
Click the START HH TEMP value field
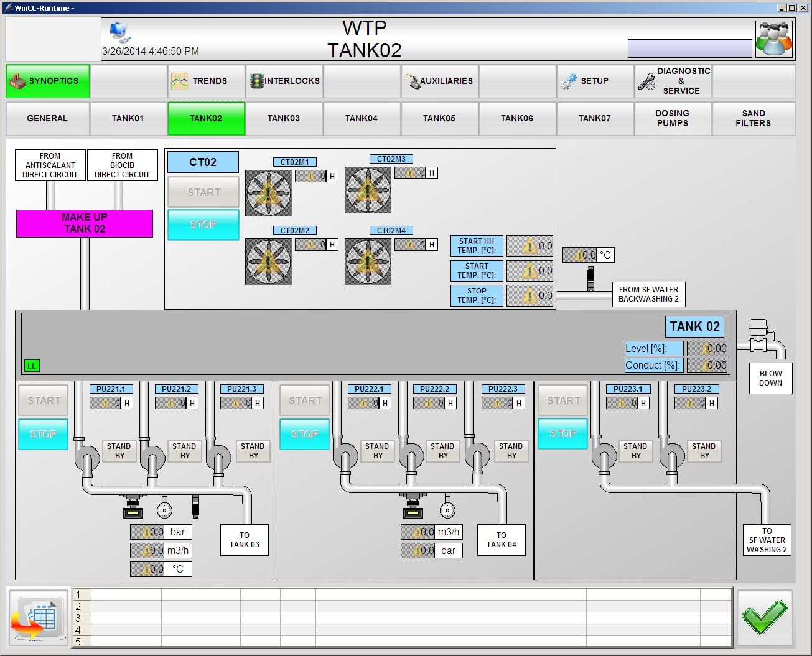tap(530, 246)
